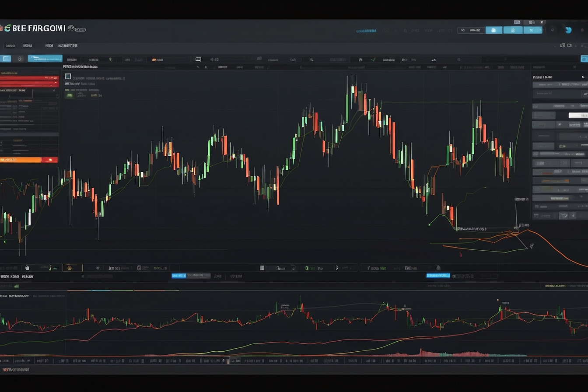The height and width of the screenshot is (392, 588).
Task: Click the globe icon beside the platform logo
Action: tap(70, 28)
